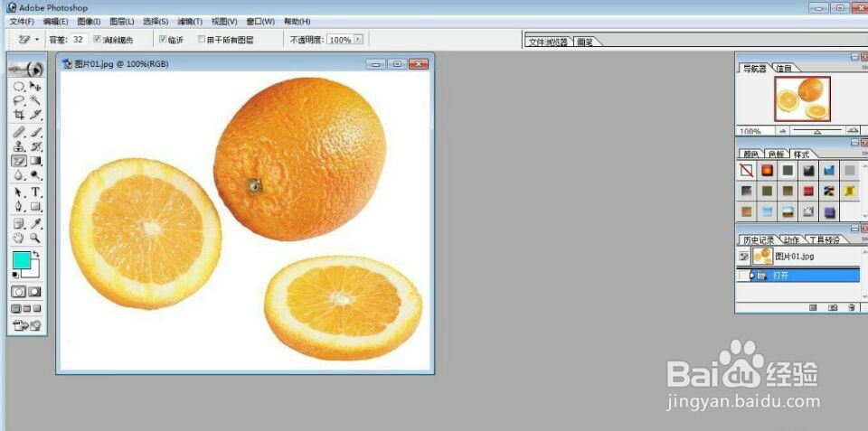The height and width of the screenshot is (431, 868).
Task: Select the Rectangle shape tool
Action: click(35, 206)
